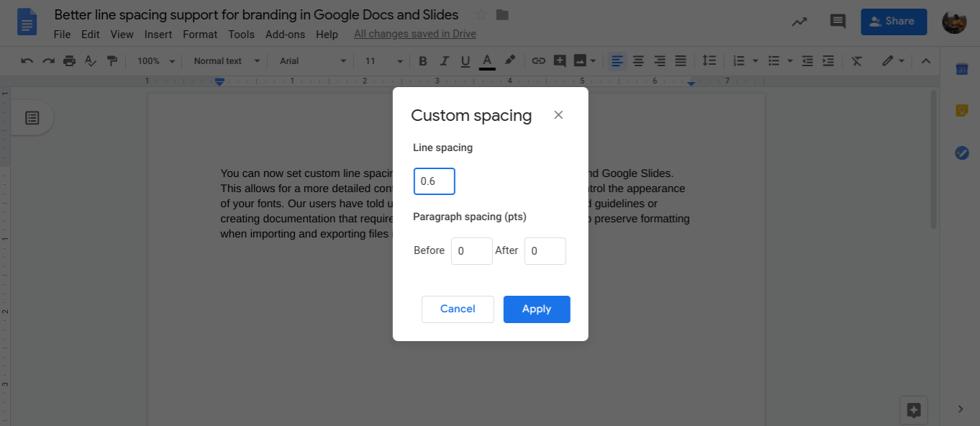This screenshot has width=980, height=426.
Task: Click the numbered list icon
Action: point(738,61)
